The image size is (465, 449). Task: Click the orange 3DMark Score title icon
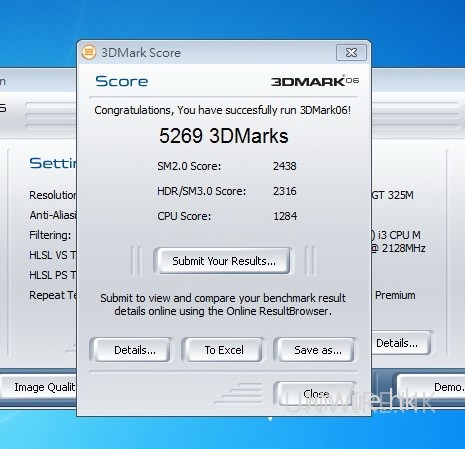tap(89, 52)
